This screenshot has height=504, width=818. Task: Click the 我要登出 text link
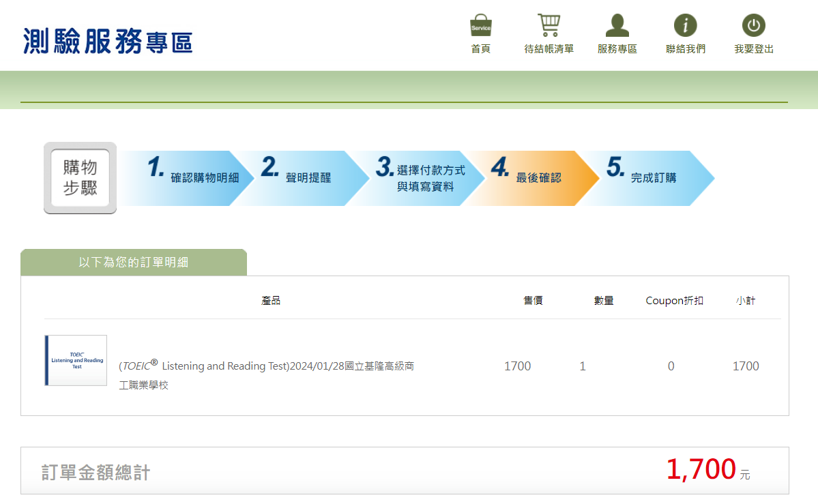tap(753, 49)
